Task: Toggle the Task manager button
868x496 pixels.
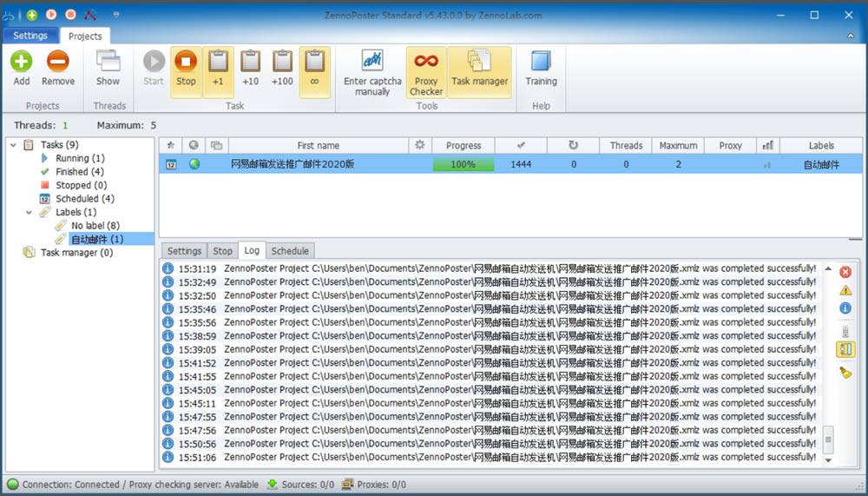Action: click(x=479, y=72)
